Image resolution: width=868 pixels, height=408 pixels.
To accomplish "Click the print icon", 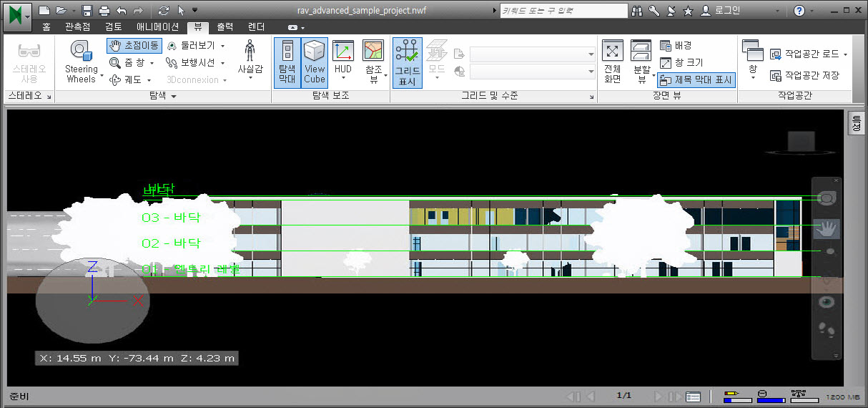I will click(104, 11).
